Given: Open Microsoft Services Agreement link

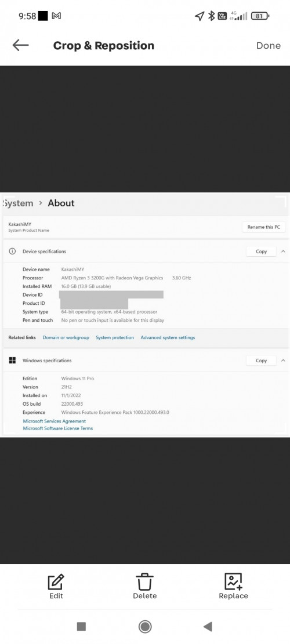Looking at the screenshot, I should coord(54,421).
